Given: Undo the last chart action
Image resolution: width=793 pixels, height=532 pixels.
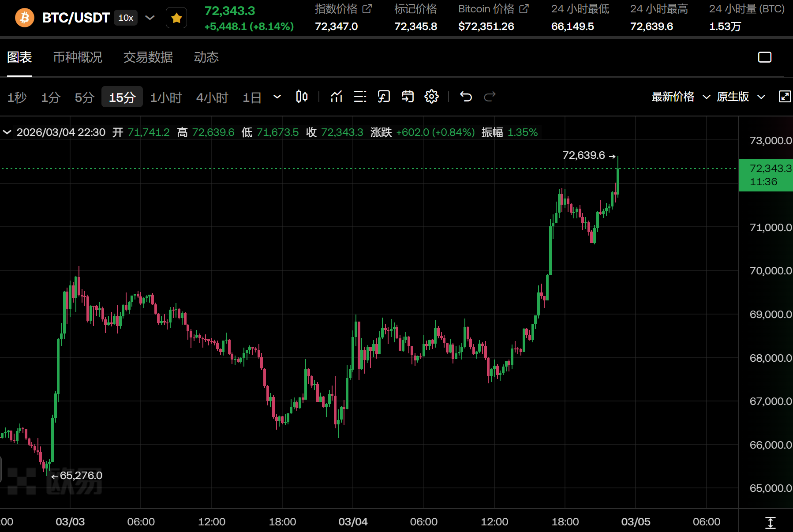Looking at the screenshot, I should (466, 97).
